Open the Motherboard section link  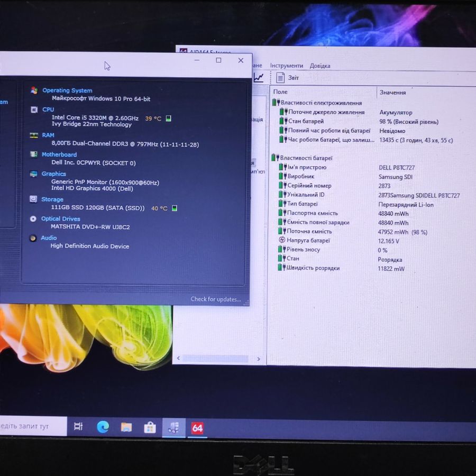pyautogui.click(x=59, y=154)
